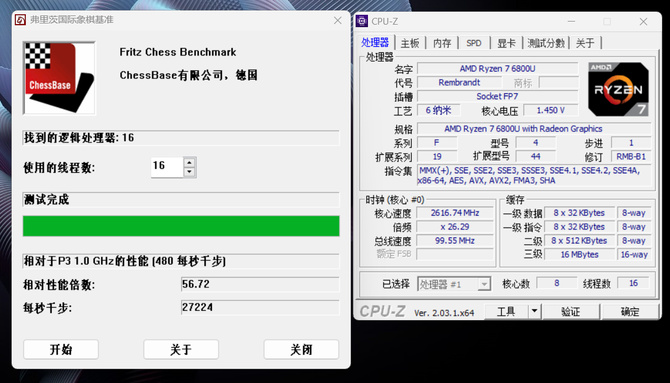Image resolution: width=670 pixels, height=383 pixels.
Task: Click the thread count value 16 in CPU-Z
Action: click(633, 283)
